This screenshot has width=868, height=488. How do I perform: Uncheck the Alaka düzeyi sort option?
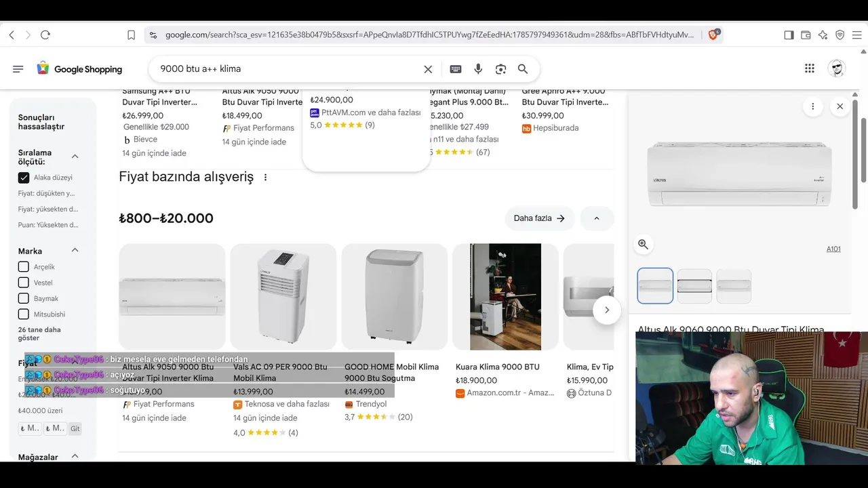click(24, 178)
